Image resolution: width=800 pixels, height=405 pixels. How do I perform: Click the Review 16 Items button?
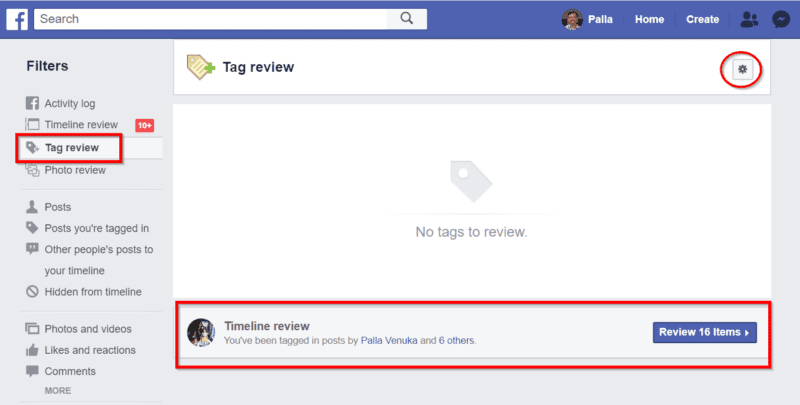pos(705,333)
